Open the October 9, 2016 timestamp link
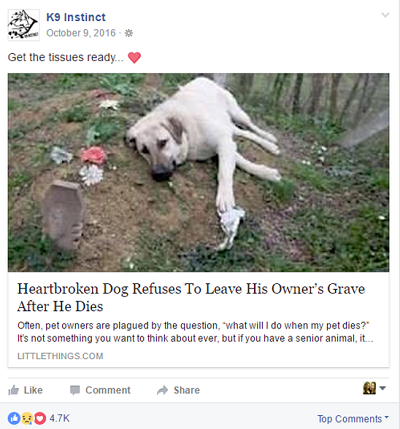 81,33
